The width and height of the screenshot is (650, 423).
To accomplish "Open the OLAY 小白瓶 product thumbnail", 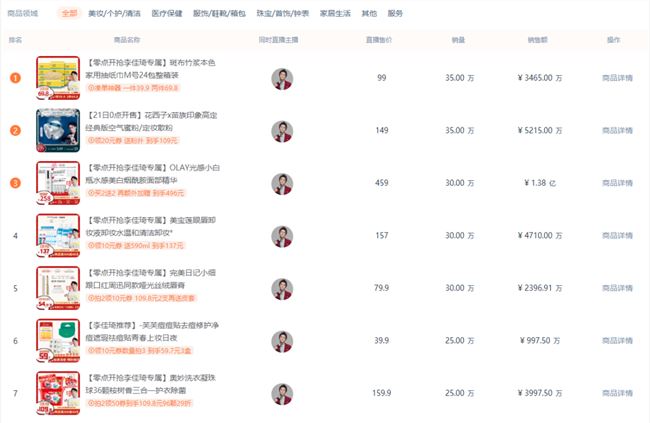I will pos(58,183).
